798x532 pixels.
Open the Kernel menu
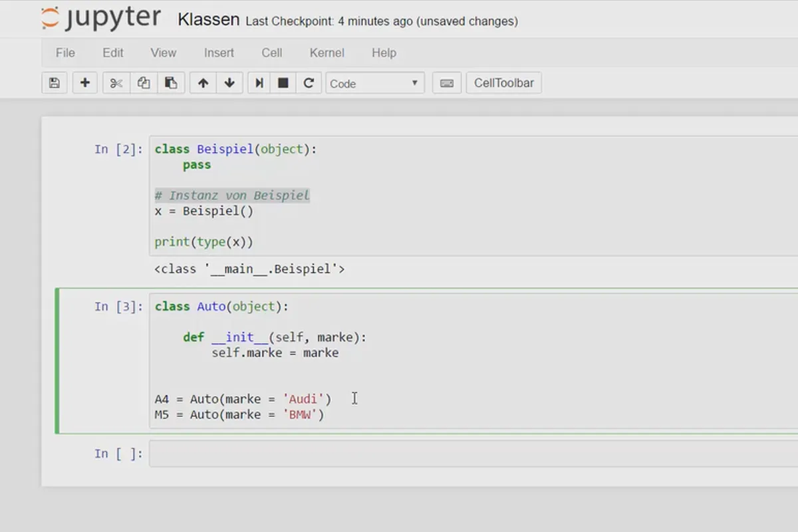(327, 53)
